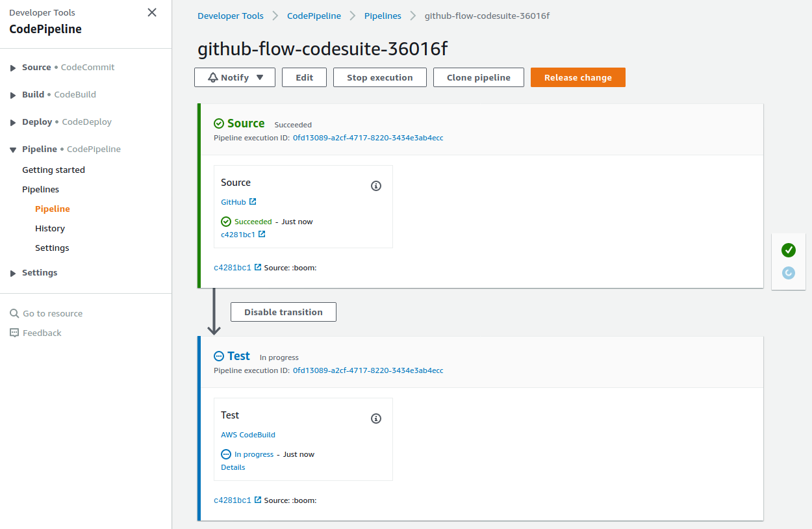
Task: Open c4281bc1 revision in Test stage footer
Action: coord(233,500)
